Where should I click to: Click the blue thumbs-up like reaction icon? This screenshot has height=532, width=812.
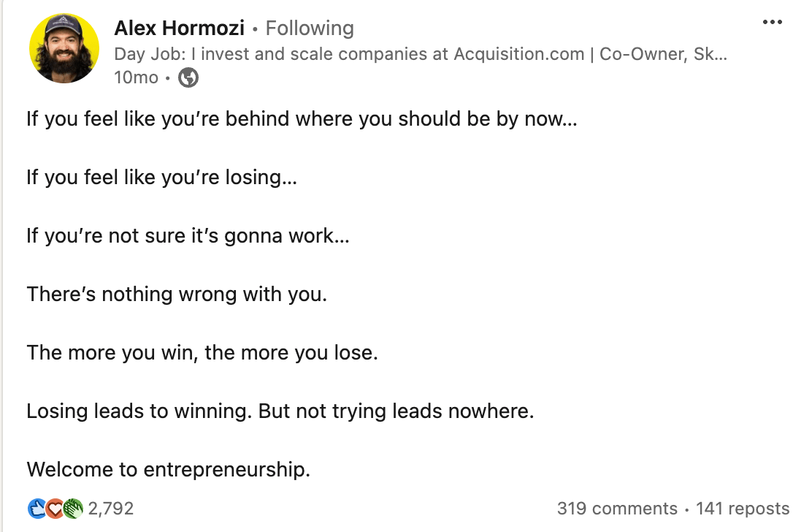pyautogui.click(x=37, y=508)
